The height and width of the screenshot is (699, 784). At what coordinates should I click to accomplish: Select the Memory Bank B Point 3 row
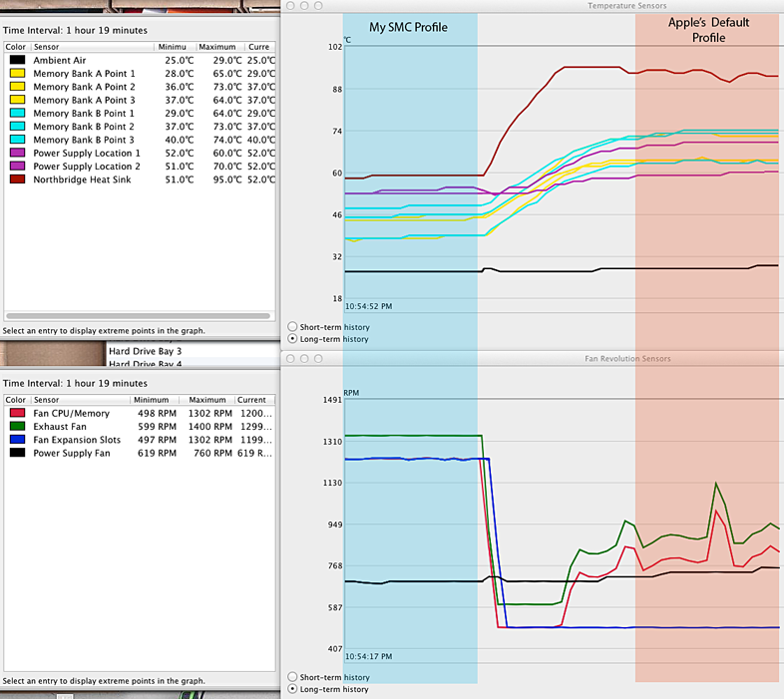(140, 140)
